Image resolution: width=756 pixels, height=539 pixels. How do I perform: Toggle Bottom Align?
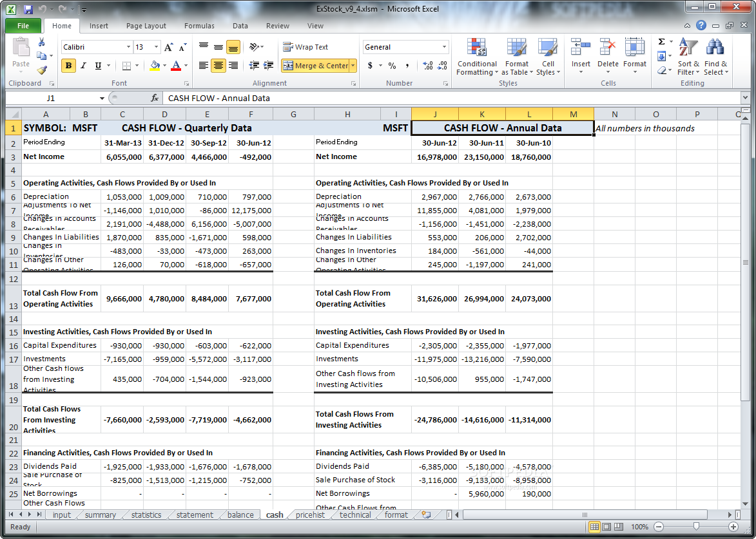point(233,47)
